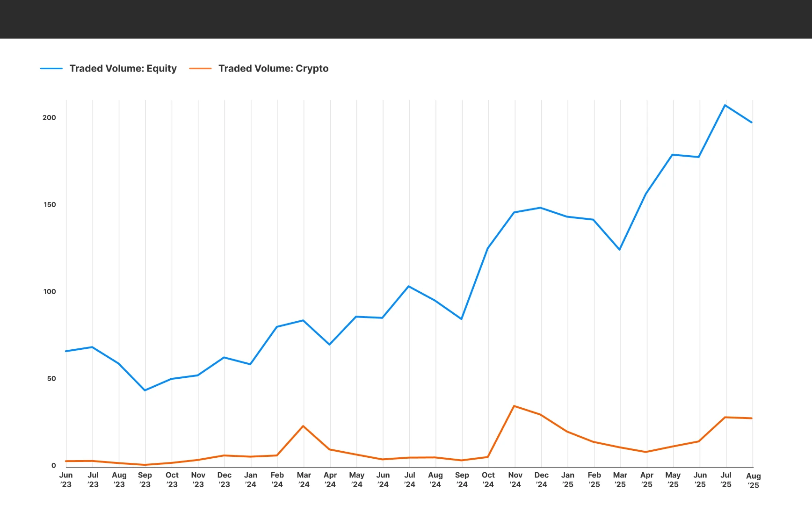Click the Equity data point at Dec '24
The width and height of the screenshot is (812, 505).
point(541,208)
